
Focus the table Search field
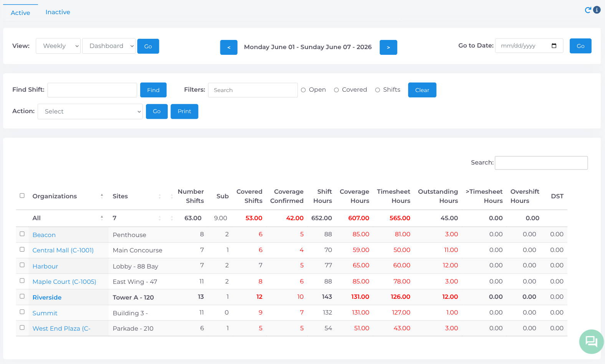(541, 163)
